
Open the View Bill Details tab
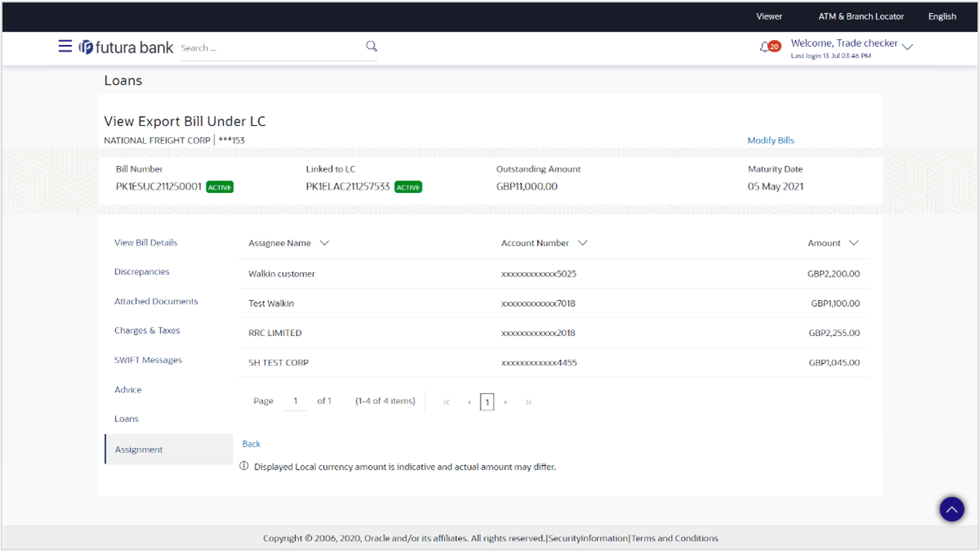click(145, 243)
